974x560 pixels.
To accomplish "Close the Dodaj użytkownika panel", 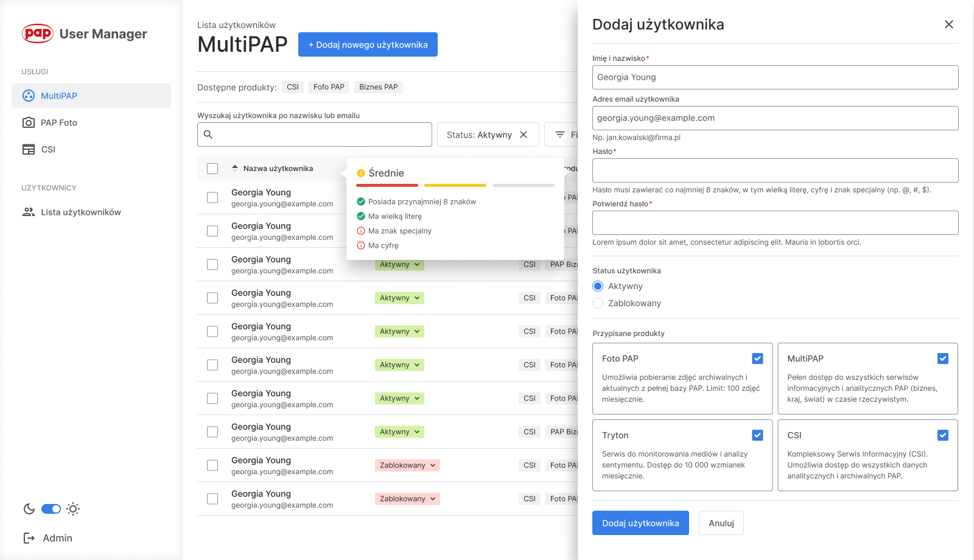I will click(x=949, y=24).
